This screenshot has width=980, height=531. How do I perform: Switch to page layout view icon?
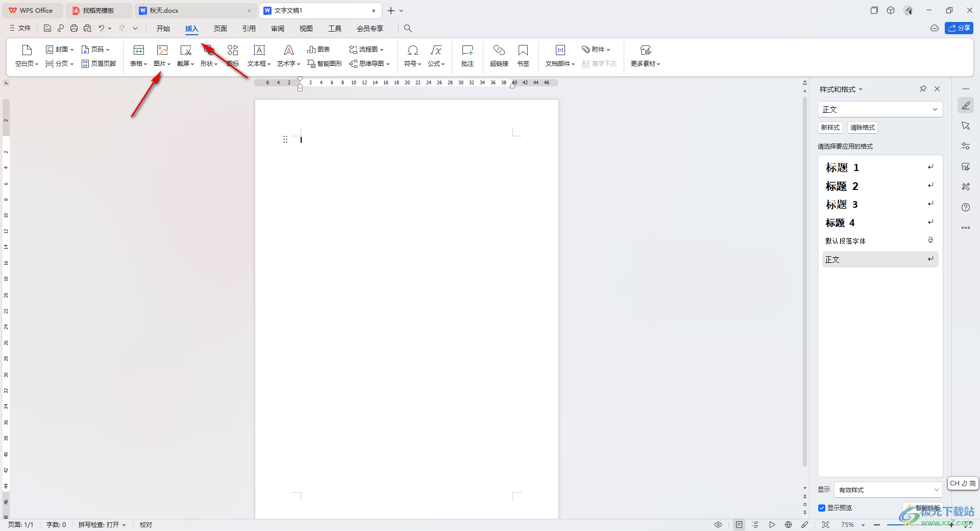coord(739,525)
